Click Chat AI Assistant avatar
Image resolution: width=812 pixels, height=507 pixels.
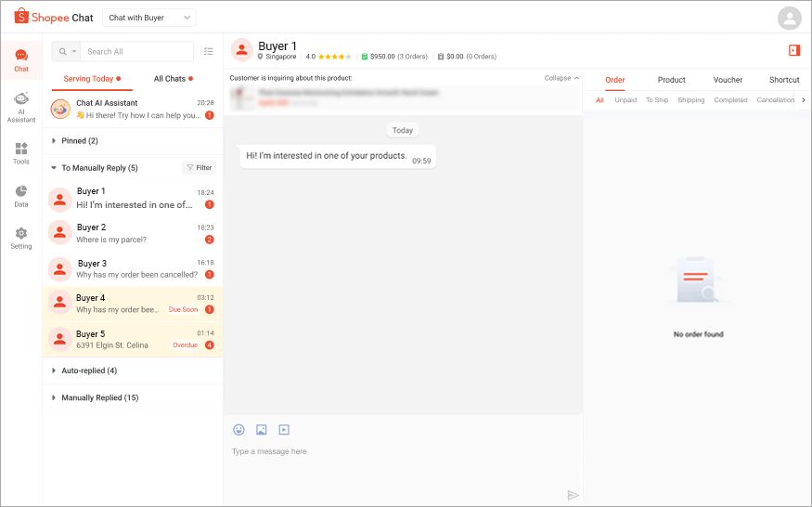coord(60,109)
